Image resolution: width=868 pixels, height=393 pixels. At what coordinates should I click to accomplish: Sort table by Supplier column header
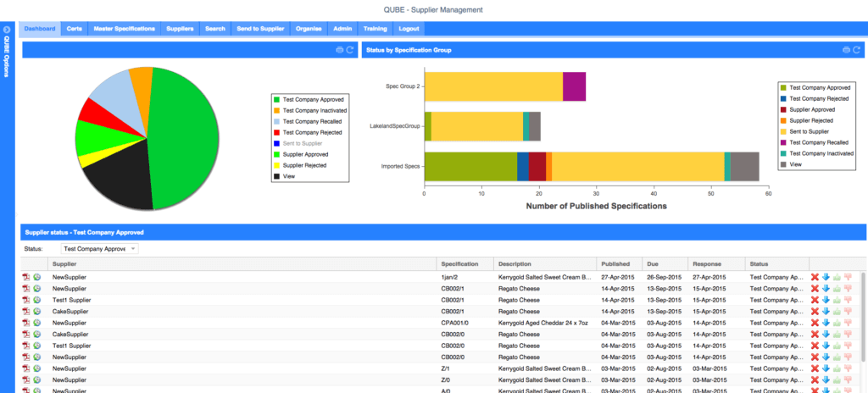[x=242, y=264]
